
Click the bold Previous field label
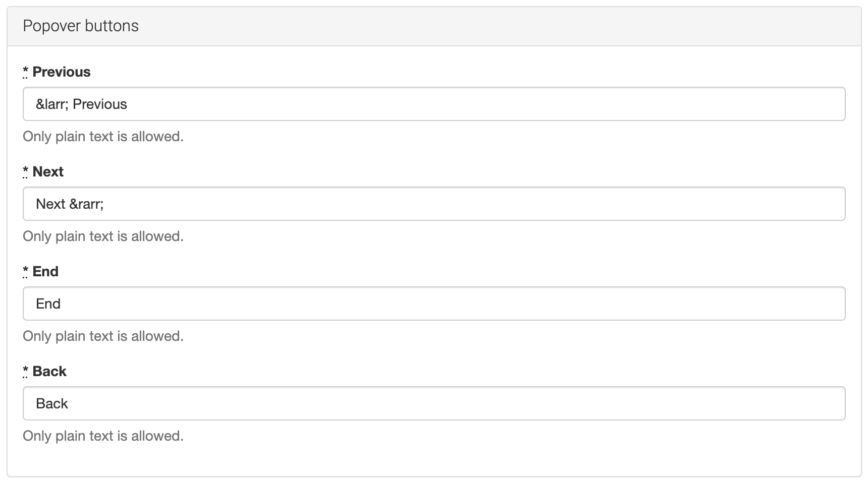[x=62, y=72]
